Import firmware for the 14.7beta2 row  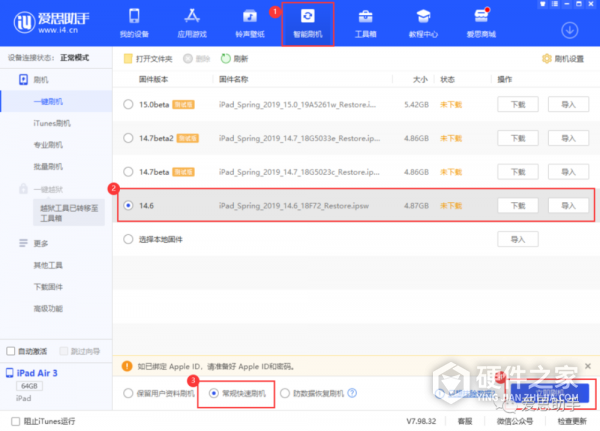[x=568, y=138]
